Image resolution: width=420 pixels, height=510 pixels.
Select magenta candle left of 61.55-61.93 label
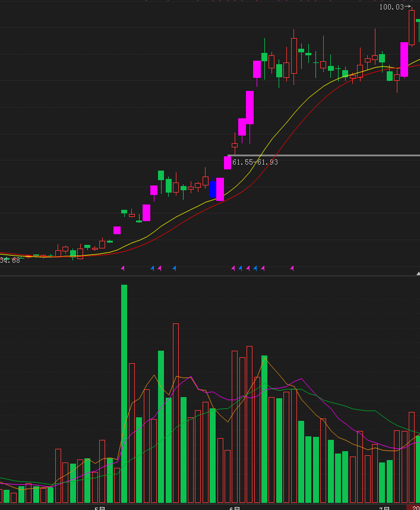(228, 163)
